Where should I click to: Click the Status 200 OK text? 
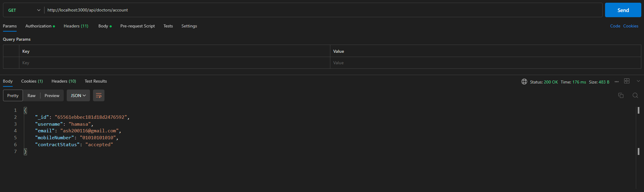[x=544, y=82]
